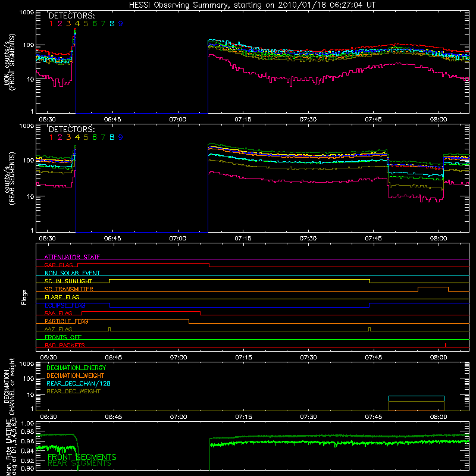
Task: Click FRONT SEGMENTS label in livetime plot
Action: (82, 457)
